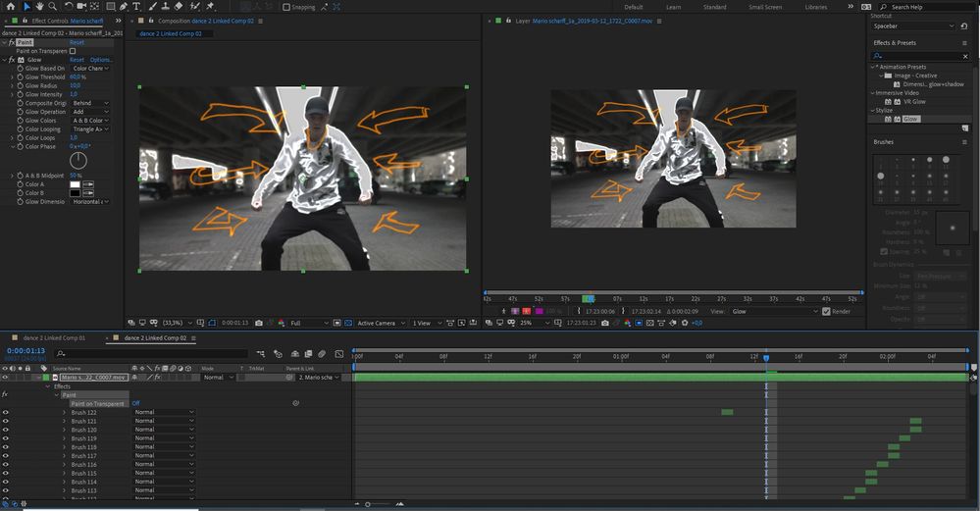Expand the Brush 121 stroke properties
Viewport: 980px width, 511px height.
[65, 422]
